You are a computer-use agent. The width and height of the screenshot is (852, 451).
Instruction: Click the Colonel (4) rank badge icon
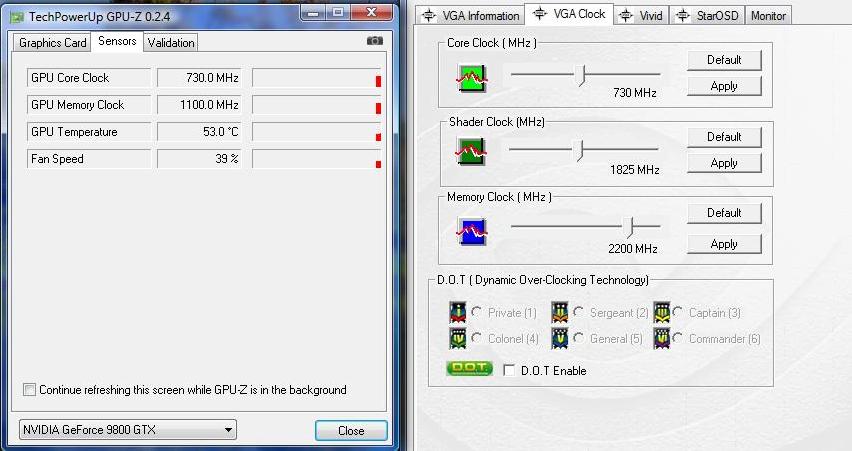coord(458,338)
